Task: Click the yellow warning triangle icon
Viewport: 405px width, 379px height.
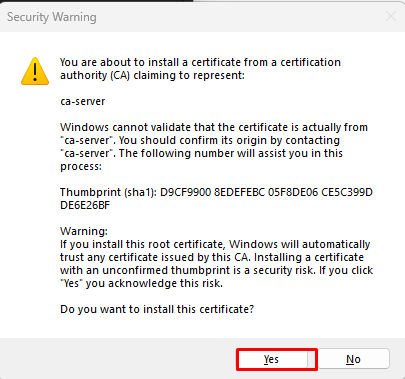Action: tap(35, 71)
